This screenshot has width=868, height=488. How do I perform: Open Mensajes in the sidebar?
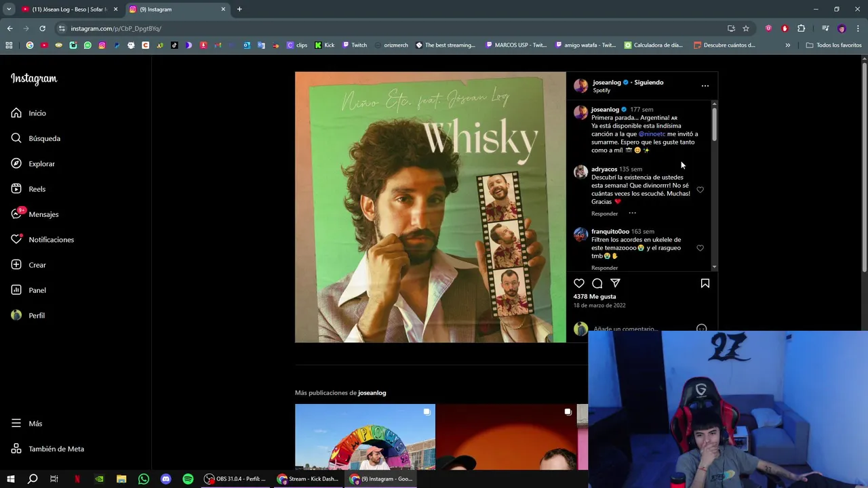(35, 214)
